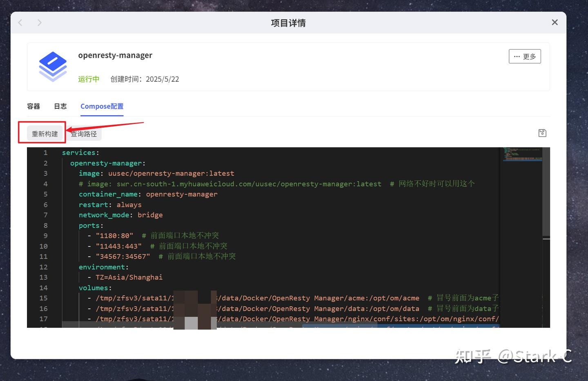Switch to the 容器 tab
Viewport: 588px width, 381px height.
pyautogui.click(x=33, y=106)
